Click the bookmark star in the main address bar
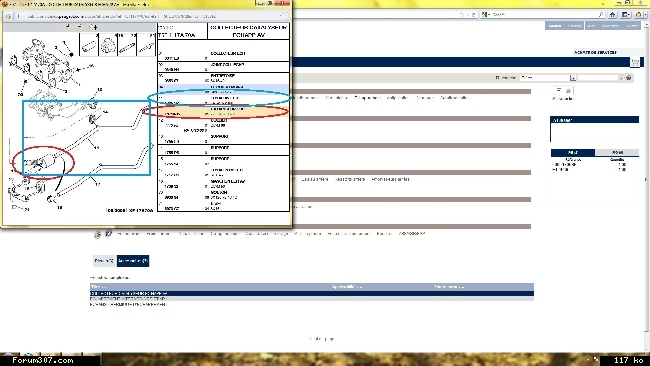 [462, 15]
